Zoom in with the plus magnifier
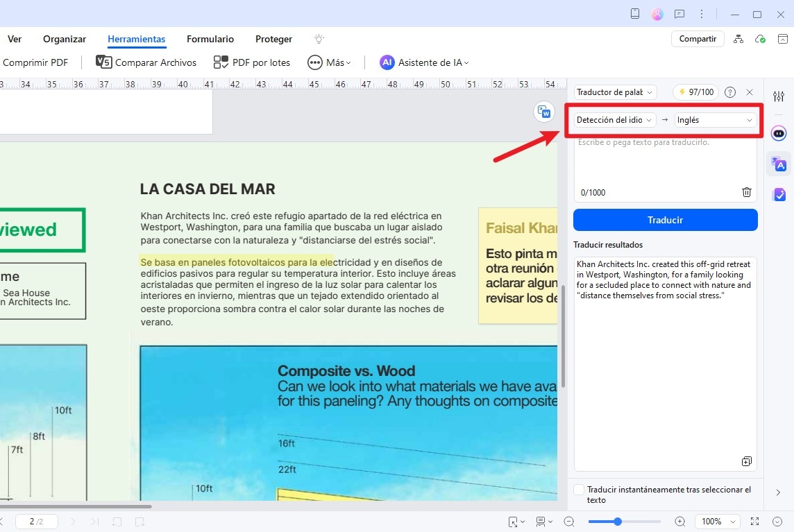This screenshot has width=794, height=532. coord(680,522)
